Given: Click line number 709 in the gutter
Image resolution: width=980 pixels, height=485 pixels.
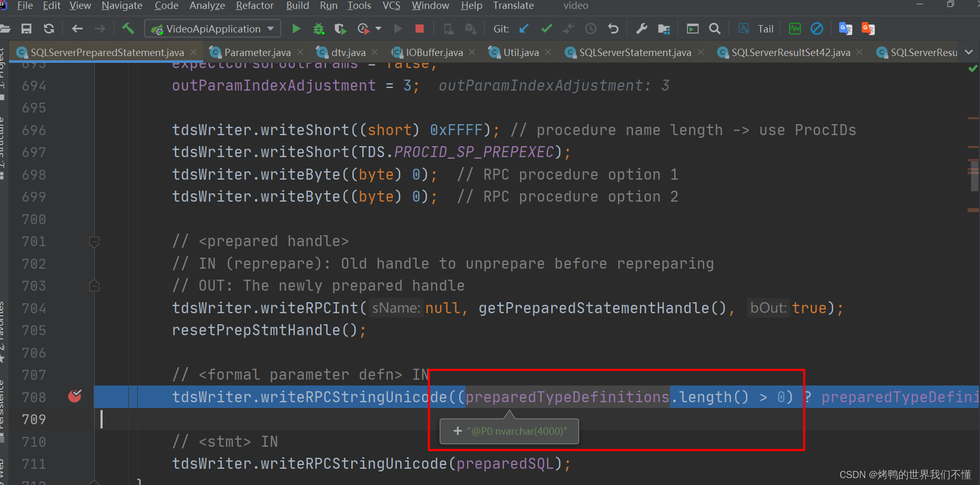Looking at the screenshot, I should [x=34, y=420].
